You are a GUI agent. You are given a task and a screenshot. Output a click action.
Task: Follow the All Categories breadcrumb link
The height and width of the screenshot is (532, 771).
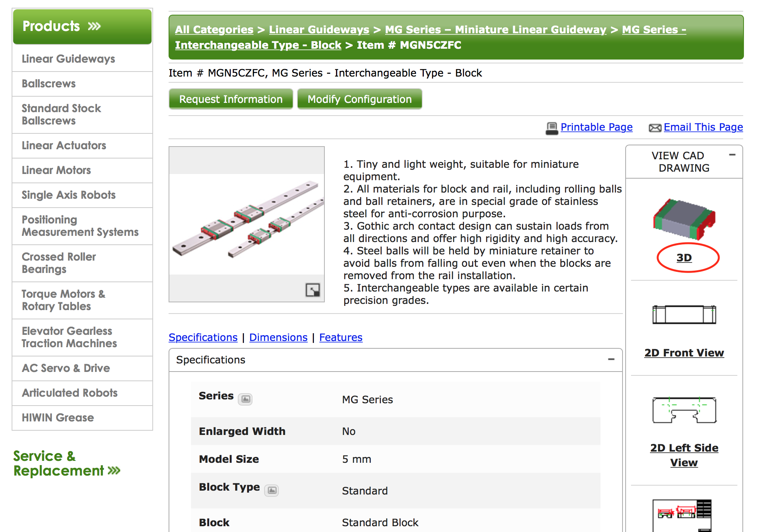point(214,30)
